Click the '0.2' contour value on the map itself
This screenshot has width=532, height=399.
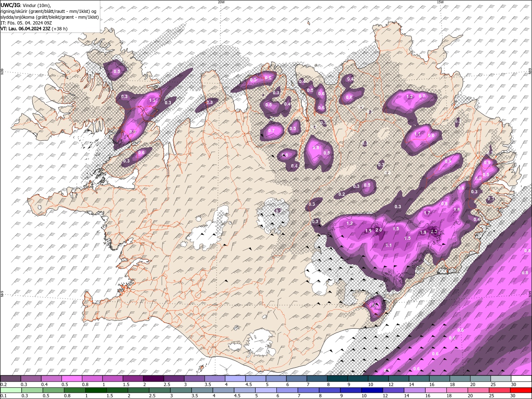[342, 194]
